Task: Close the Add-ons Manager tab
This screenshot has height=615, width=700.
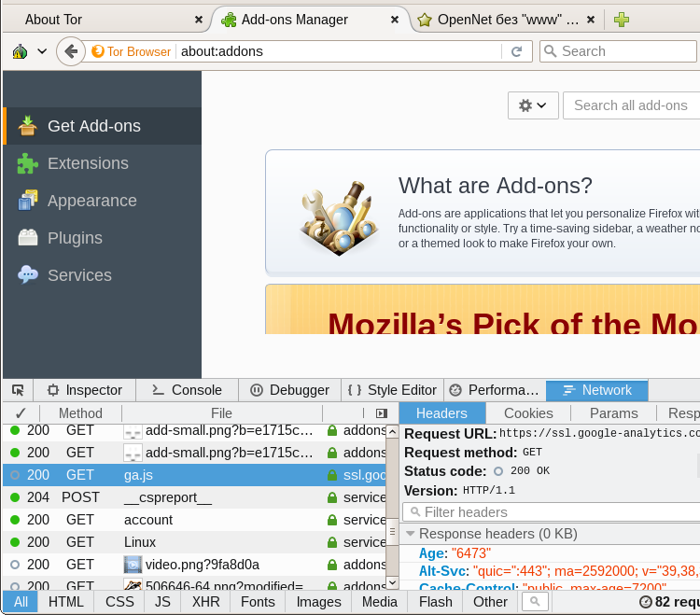Action: coord(395,20)
